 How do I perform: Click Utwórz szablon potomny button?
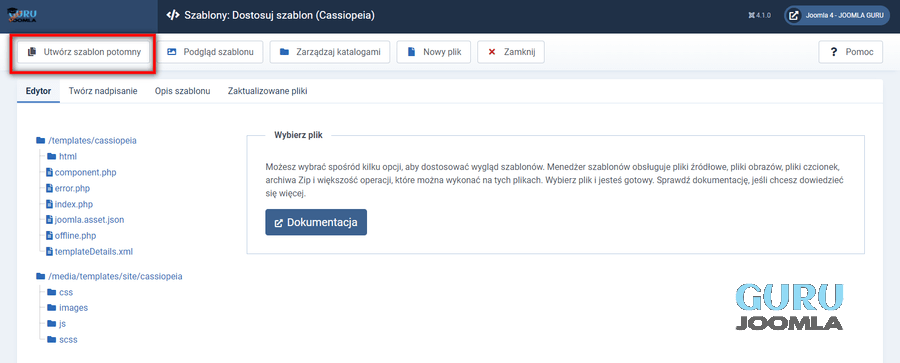[84, 52]
